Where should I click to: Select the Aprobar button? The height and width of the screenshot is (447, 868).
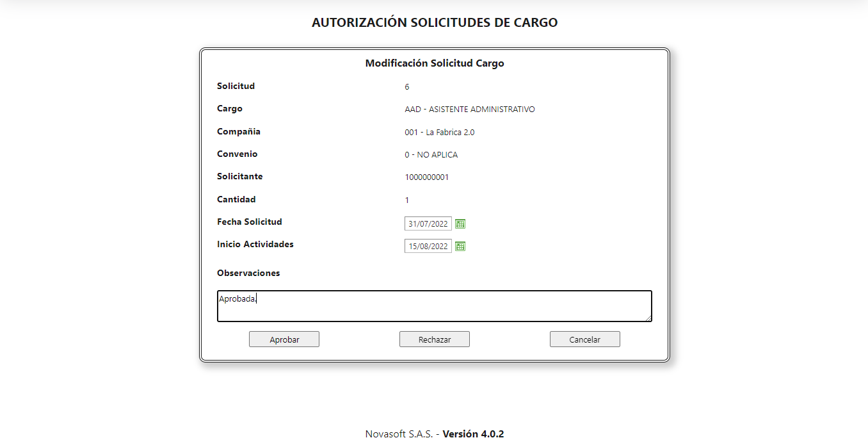tap(284, 339)
